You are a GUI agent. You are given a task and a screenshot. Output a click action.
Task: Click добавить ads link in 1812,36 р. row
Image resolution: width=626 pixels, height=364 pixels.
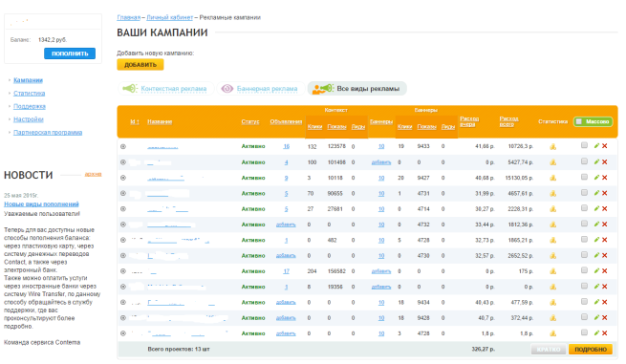click(286, 225)
